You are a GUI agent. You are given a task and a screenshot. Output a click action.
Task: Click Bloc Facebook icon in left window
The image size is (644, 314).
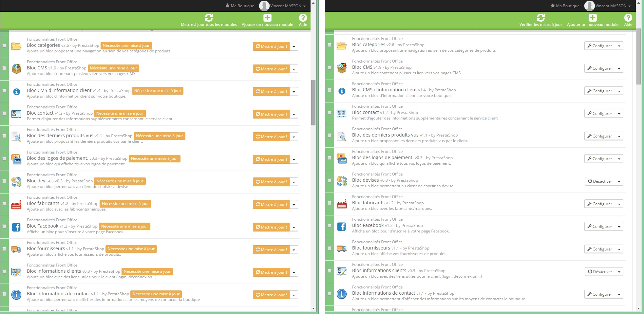pos(16,227)
